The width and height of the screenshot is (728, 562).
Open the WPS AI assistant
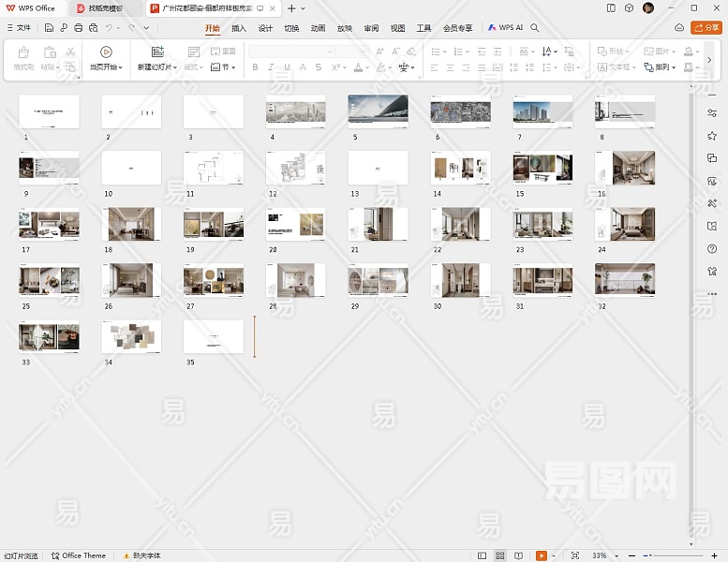pyautogui.click(x=505, y=28)
